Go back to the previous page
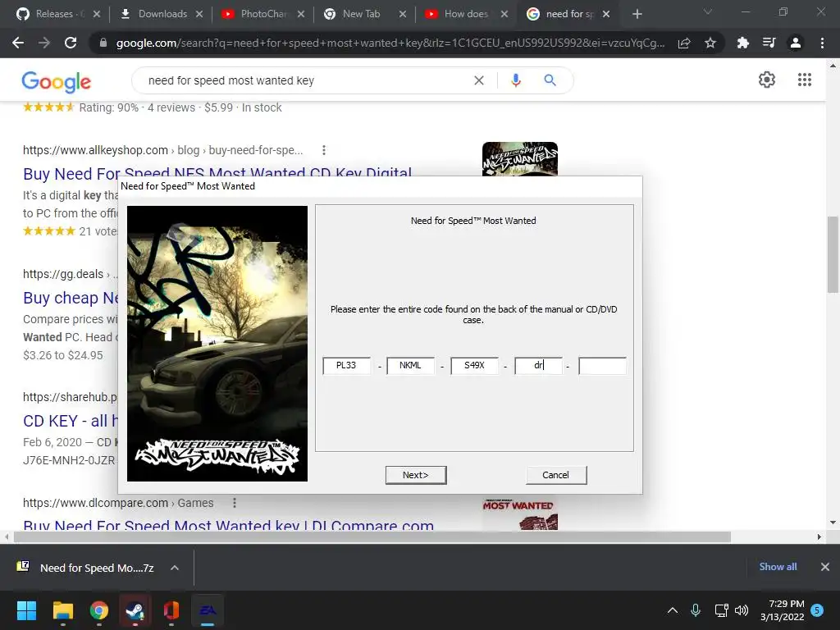The width and height of the screenshot is (840, 630). tap(18, 43)
